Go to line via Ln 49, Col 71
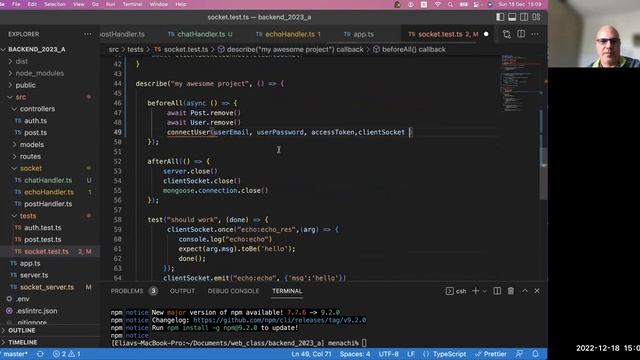The width and height of the screenshot is (640, 360). coord(311,354)
